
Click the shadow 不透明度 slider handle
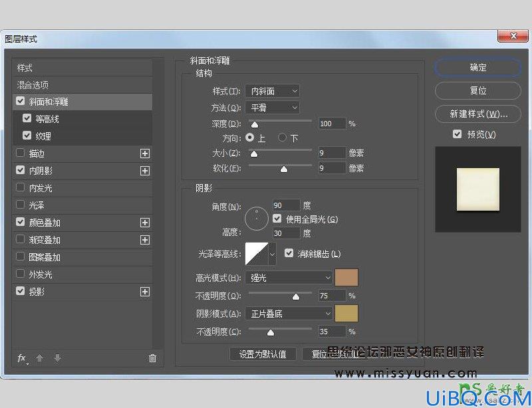pyautogui.click(x=271, y=333)
